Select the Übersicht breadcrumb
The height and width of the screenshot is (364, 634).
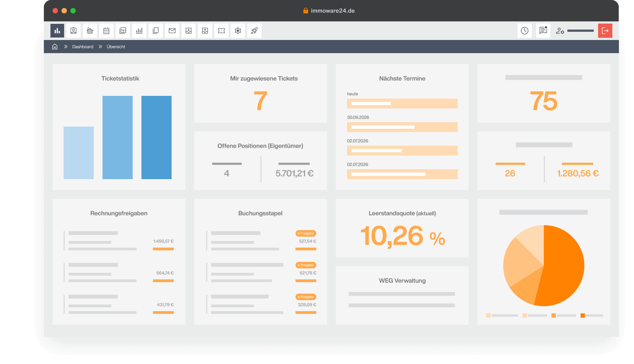[116, 47]
